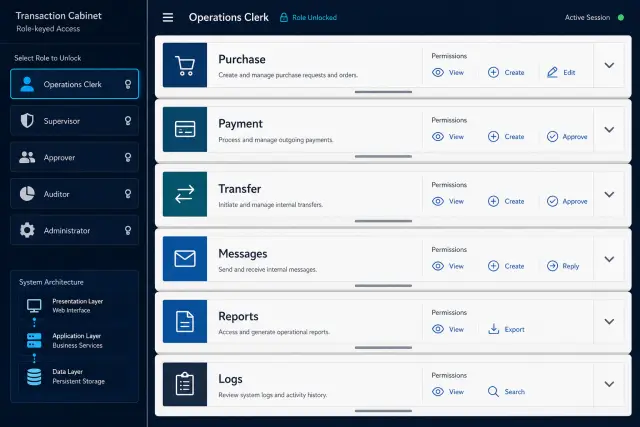640x427 pixels.
Task: Click the Transfer Approve checkmark icon
Action: click(x=552, y=201)
